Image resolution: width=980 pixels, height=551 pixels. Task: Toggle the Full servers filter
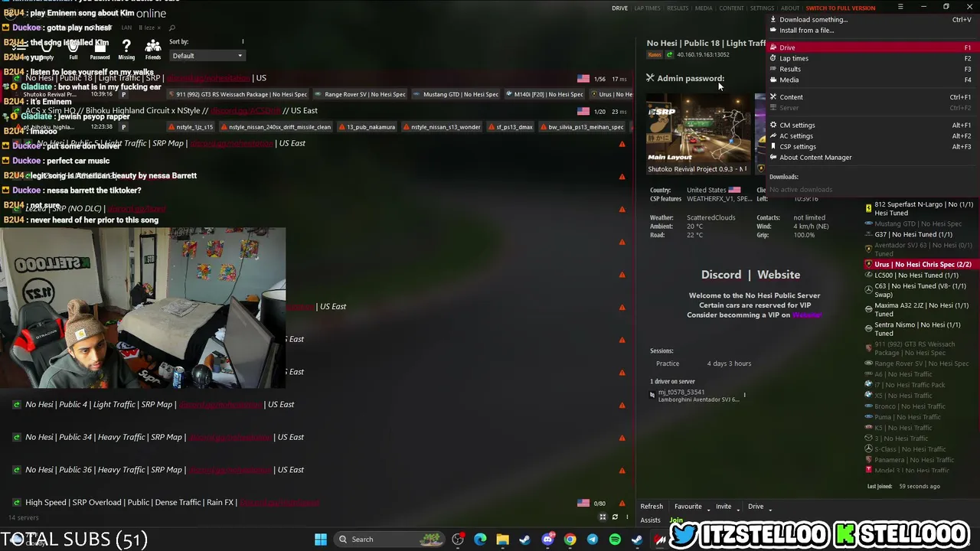coord(73,50)
